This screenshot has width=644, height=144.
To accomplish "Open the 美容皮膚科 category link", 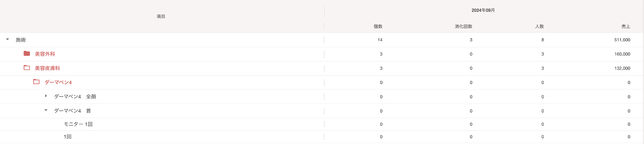I will point(47,68).
